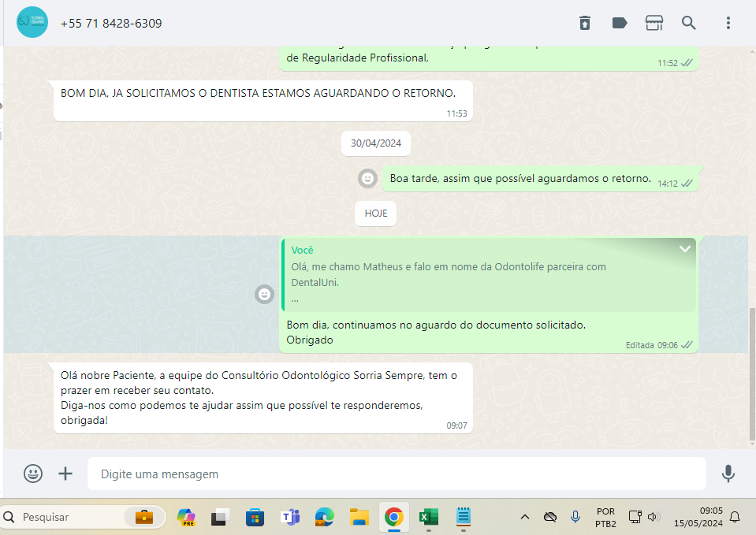Screen dimensions: 756x535
Task: Switch keyboard language POR PTB2
Action: (605, 517)
